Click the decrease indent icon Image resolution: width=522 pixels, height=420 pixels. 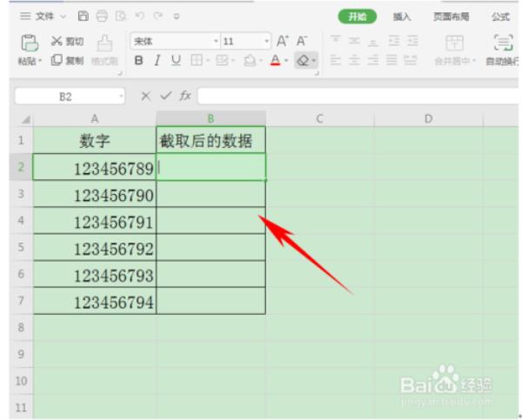click(393, 41)
